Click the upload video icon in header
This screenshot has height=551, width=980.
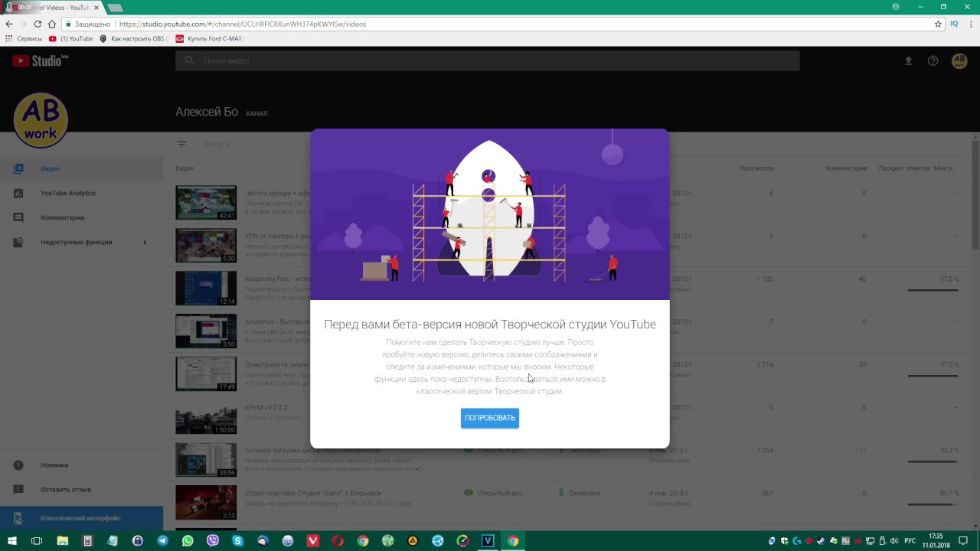909,60
